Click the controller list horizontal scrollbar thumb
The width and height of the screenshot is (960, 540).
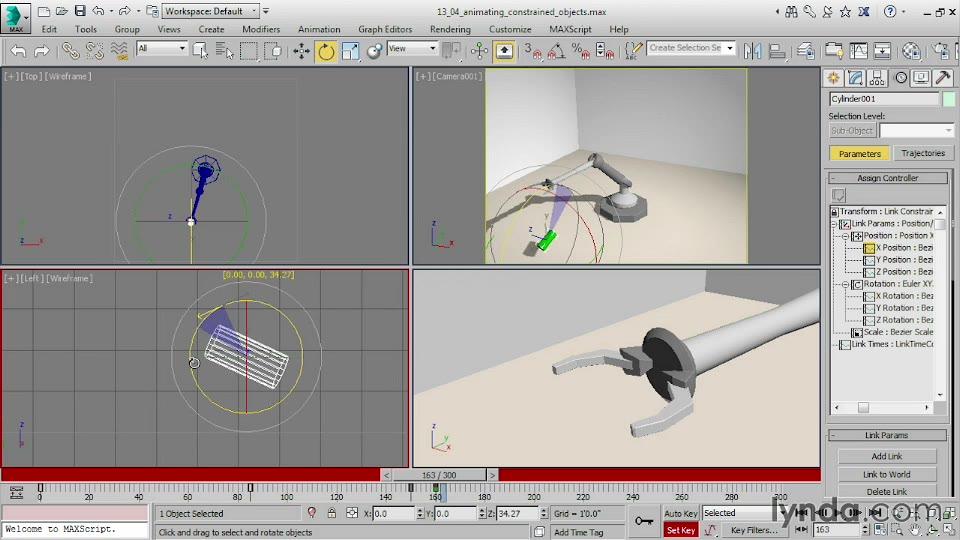(863, 408)
